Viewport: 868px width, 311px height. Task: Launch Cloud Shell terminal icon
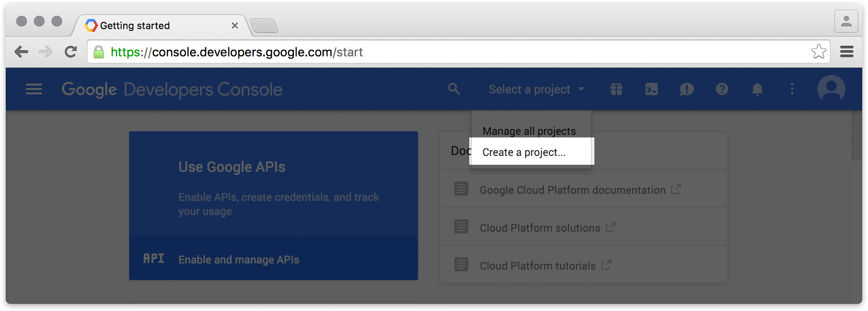click(x=651, y=89)
